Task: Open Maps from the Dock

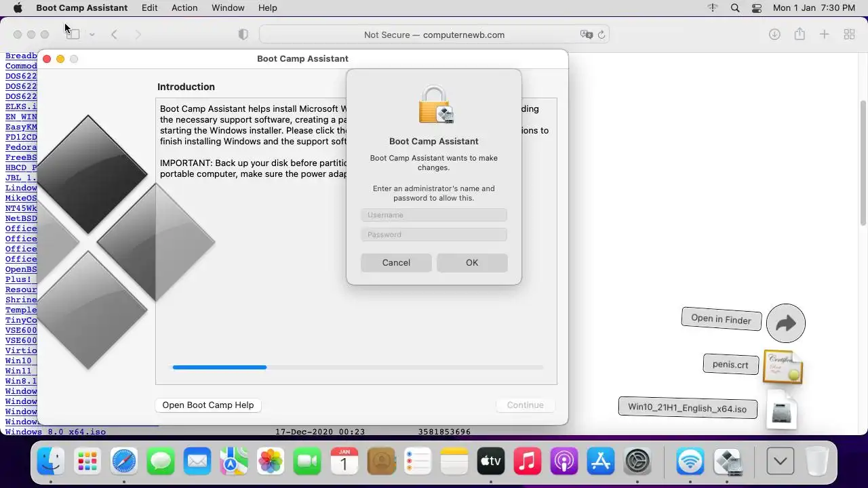Action: [x=234, y=462]
